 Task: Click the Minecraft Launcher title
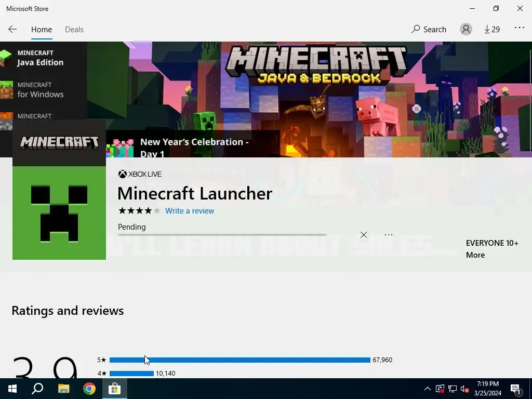pos(195,193)
